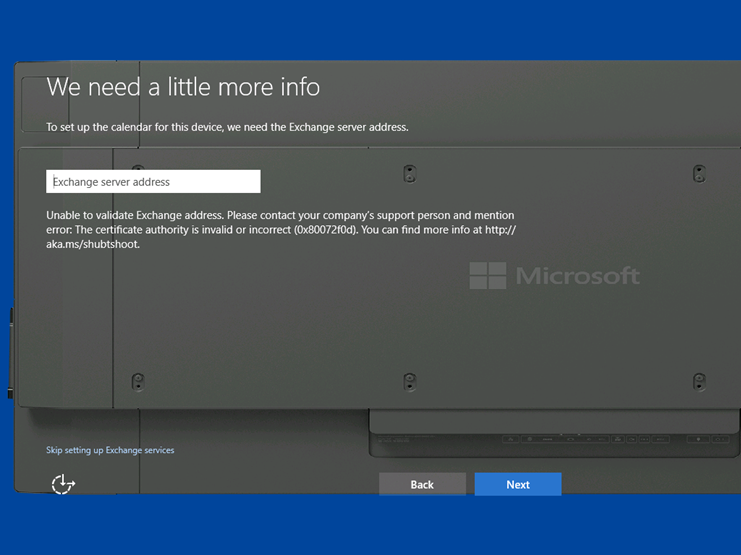The height and width of the screenshot is (555, 741).
Task: Select the heading We need a little more info
Action: point(183,87)
